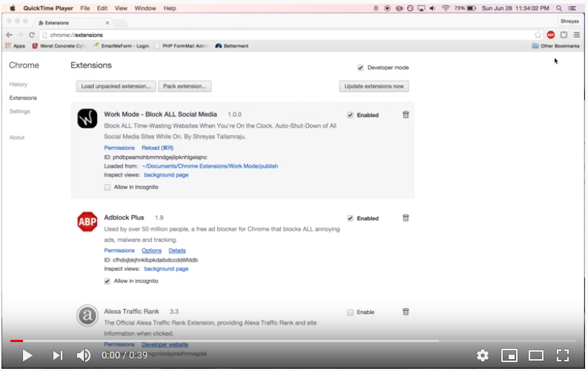Open the File menu
This screenshot has width=588, height=371.
pyautogui.click(x=85, y=8)
